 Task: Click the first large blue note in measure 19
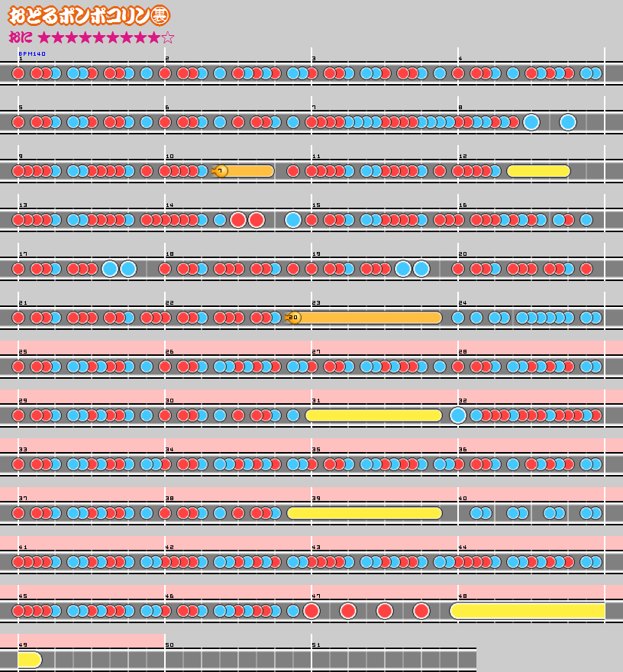403,269
